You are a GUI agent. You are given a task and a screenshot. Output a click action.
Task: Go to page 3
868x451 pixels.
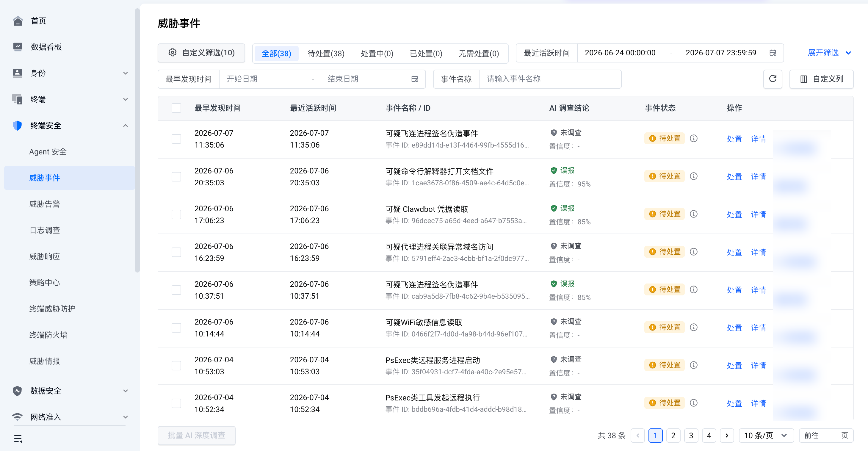coord(691,436)
